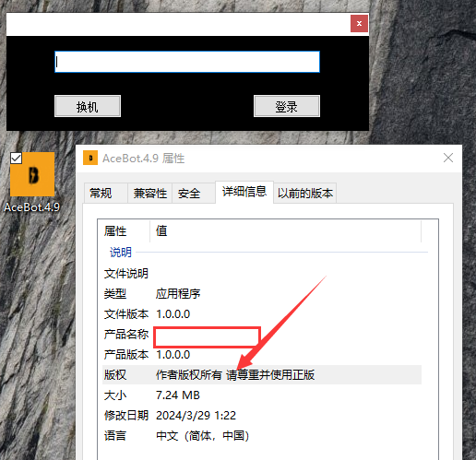The image size is (476, 460).
Task: Click the 说明 section header
Action: (121, 253)
